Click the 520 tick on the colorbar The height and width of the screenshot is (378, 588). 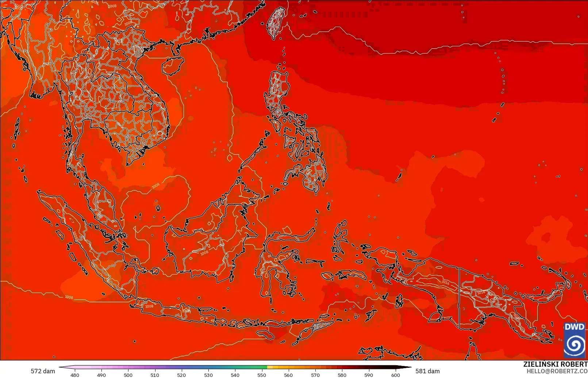(181, 375)
